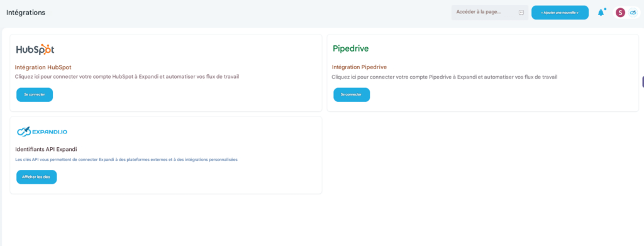The width and height of the screenshot is (644, 246).
Task: Focus the 'Accéder à la page...' field
Action: 489,13
